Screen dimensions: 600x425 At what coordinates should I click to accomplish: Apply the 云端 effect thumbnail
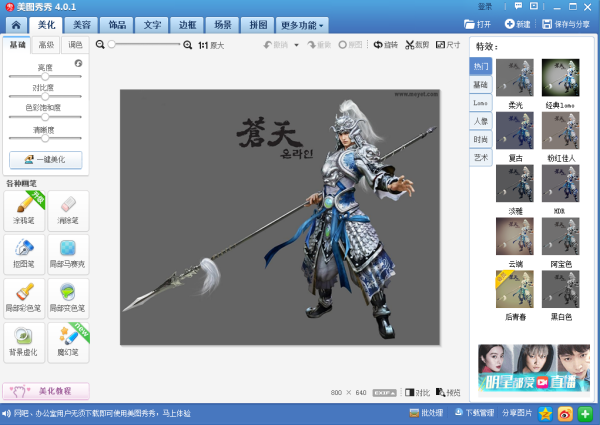click(515, 236)
